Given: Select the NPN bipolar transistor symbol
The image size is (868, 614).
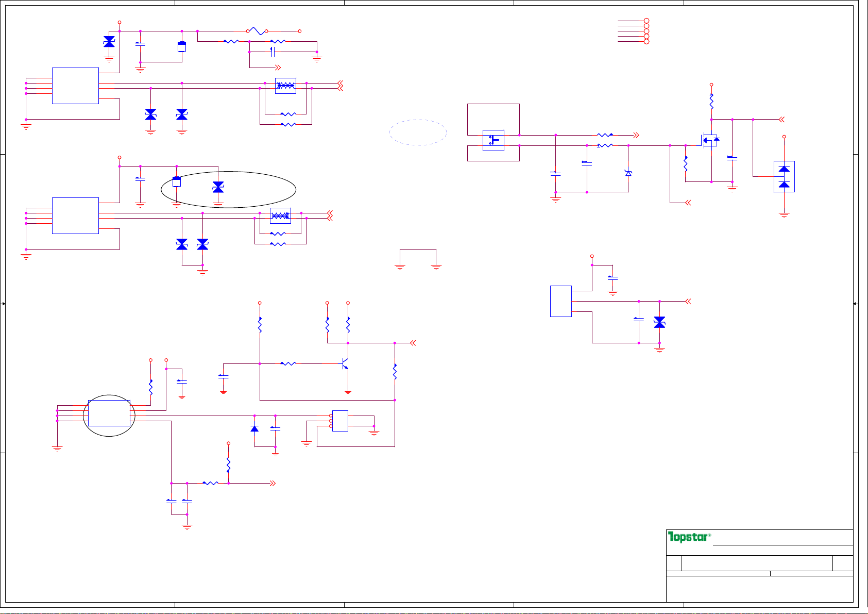Looking at the screenshot, I should (x=346, y=363).
